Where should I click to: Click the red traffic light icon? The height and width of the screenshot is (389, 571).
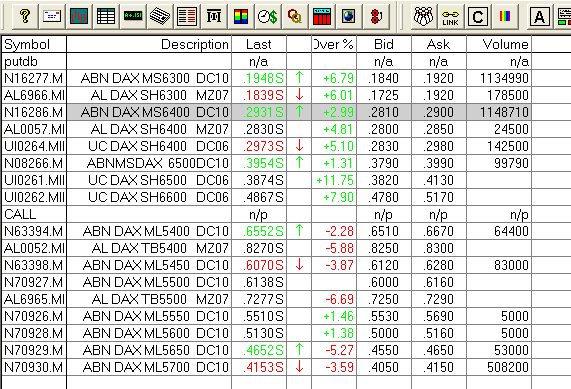tap(375, 16)
